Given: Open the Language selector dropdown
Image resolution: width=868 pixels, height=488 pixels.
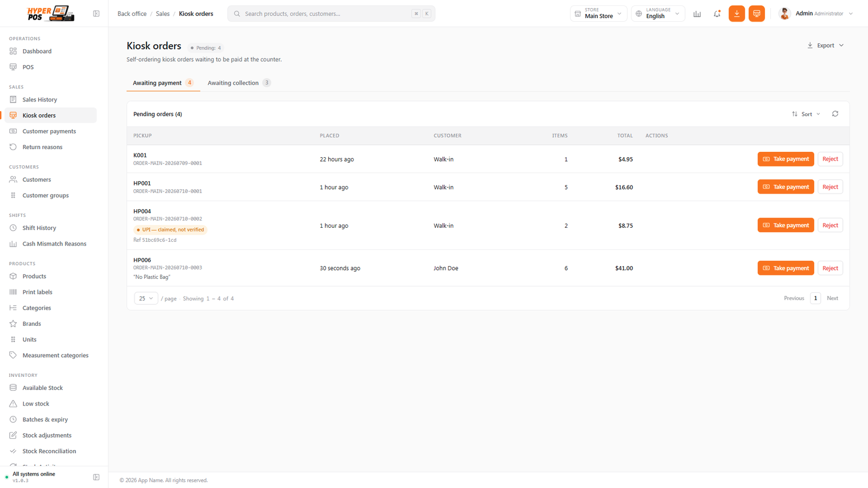Looking at the screenshot, I should (658, 14).
